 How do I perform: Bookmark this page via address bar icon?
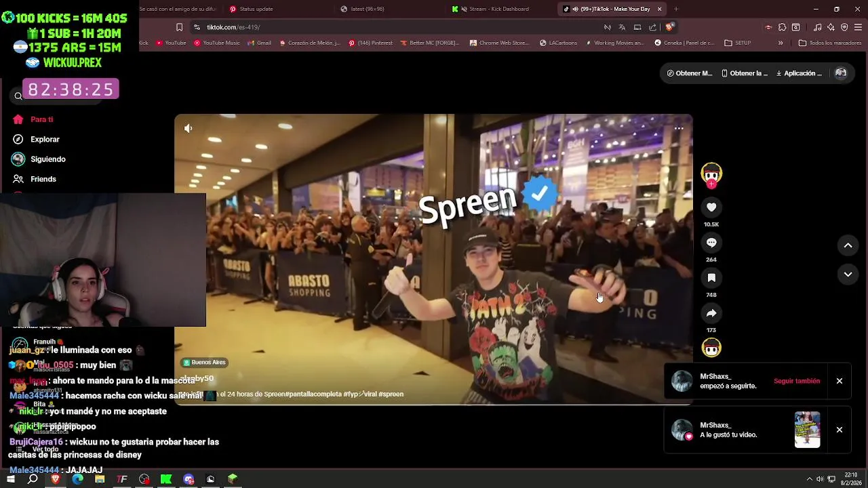click(x=179, y=27)
